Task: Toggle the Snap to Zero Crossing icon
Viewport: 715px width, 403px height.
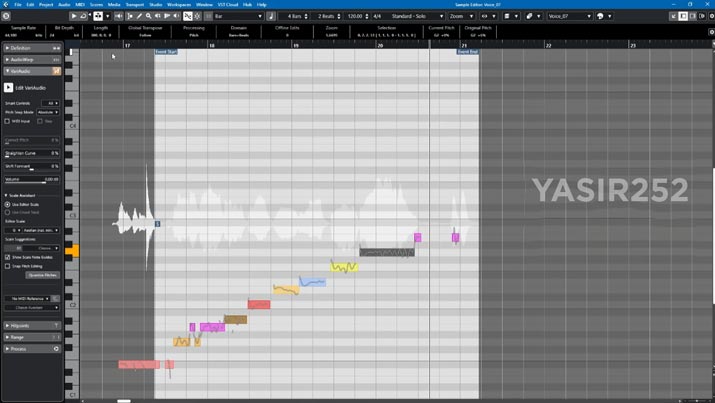Action: tap(187, 16)
